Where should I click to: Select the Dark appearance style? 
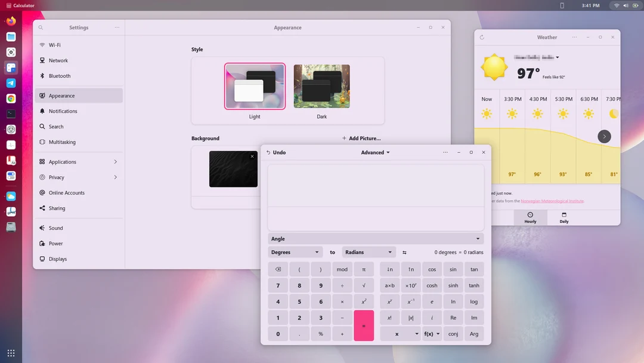point(321,85)
